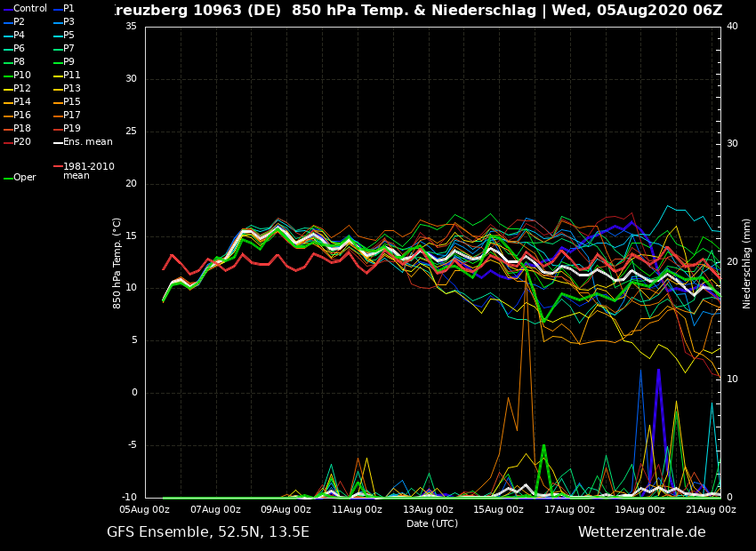Click the x-axis label 13Aug 00z
This screenshot has height=551, width=756.
pos(428,509)
